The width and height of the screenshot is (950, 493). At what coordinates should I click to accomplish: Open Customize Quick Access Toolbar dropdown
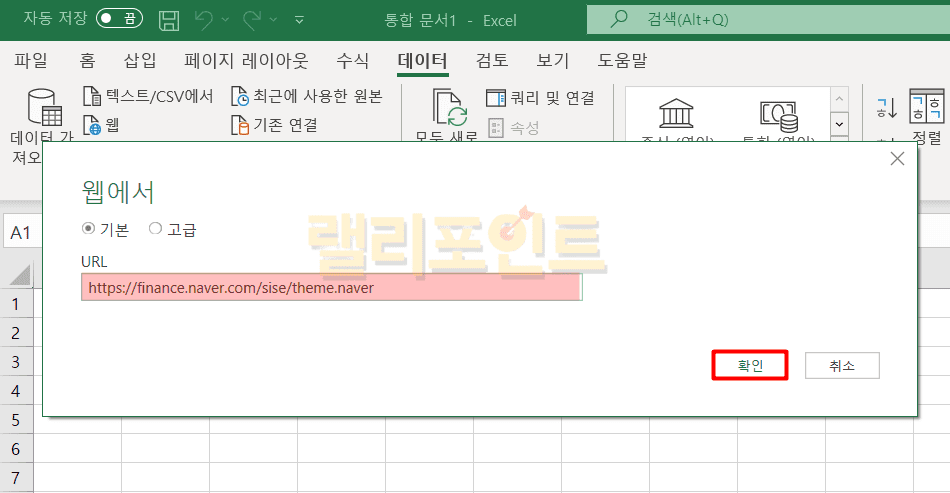(300, 19)
